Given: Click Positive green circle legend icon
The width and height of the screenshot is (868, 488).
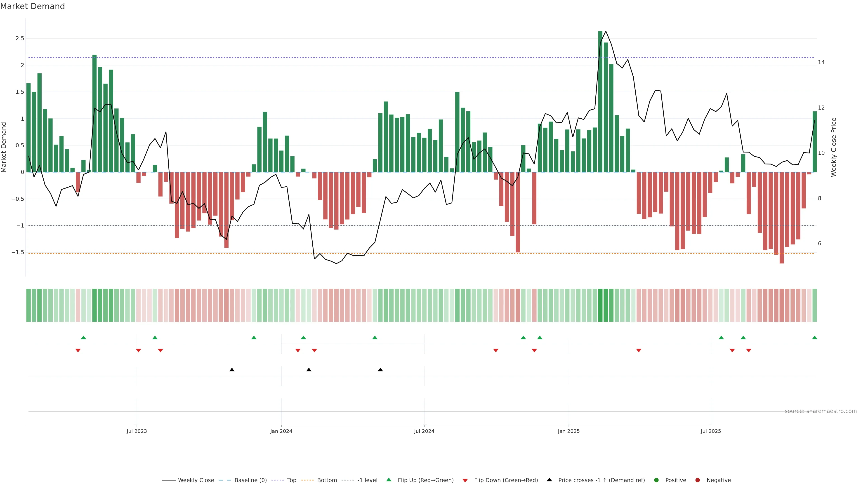Looking at the screenshot, I should 656,480.
